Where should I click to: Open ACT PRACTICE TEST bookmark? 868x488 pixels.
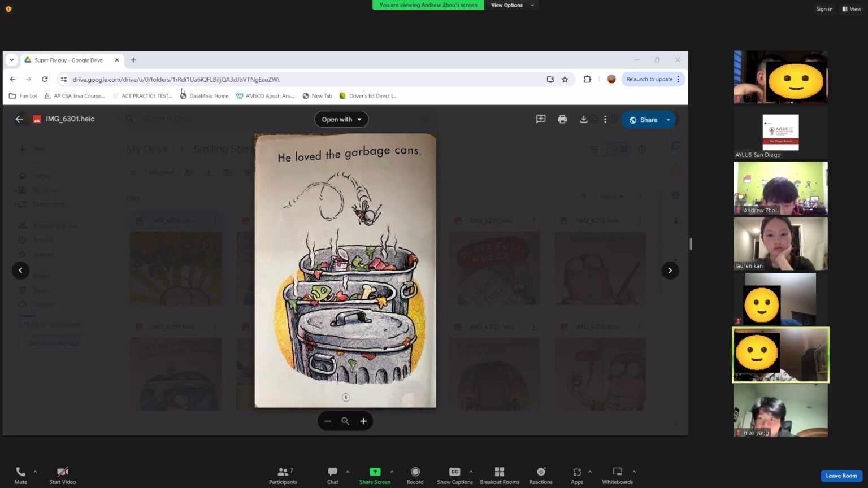tap(142, 96)
